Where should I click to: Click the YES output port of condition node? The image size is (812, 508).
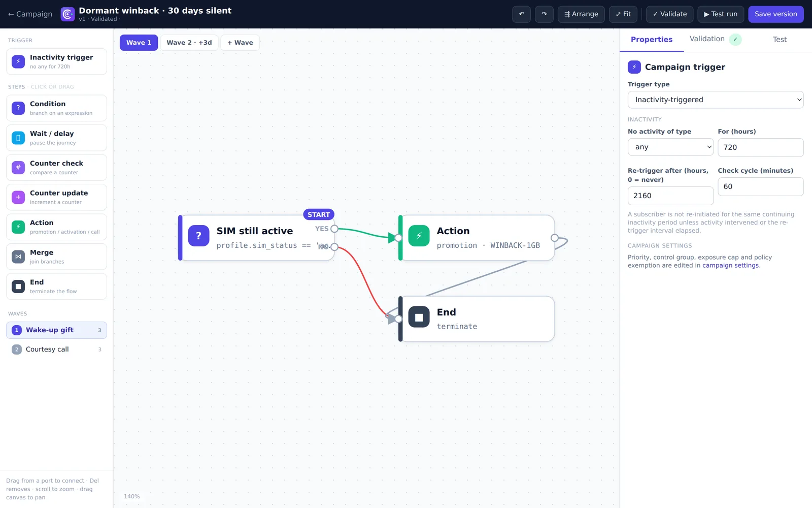coord(334,229)
